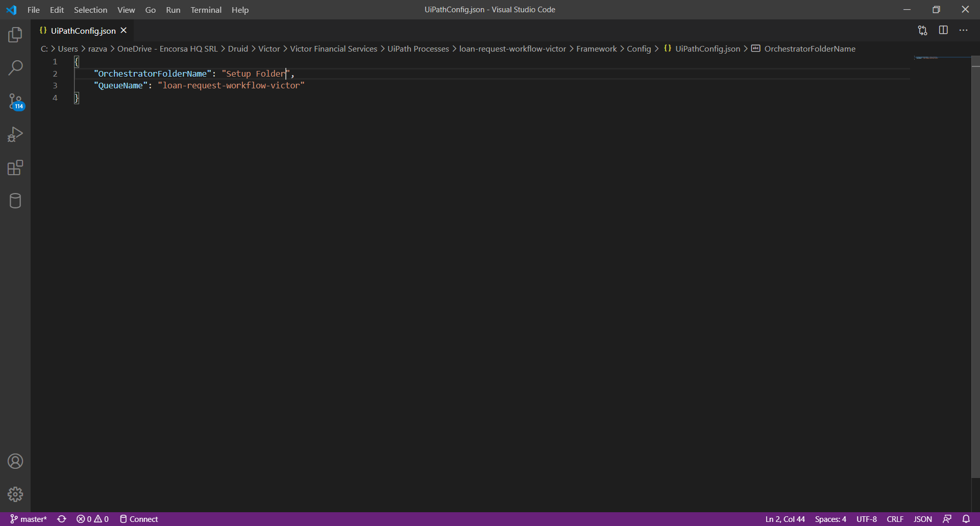Image resolution: width=980 pixels, height=526 pixels.
Task: Open notifications bell icon
Action: click(x=966, y=519)
